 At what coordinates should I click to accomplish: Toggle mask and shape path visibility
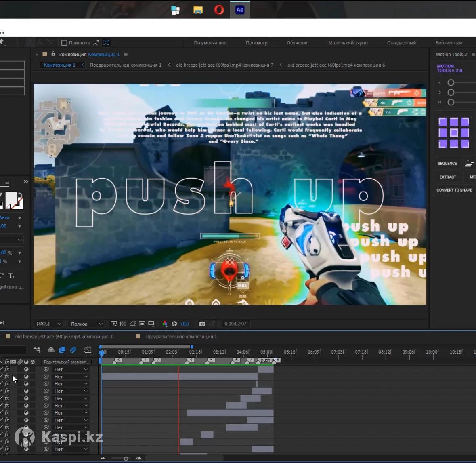point(132,324)
